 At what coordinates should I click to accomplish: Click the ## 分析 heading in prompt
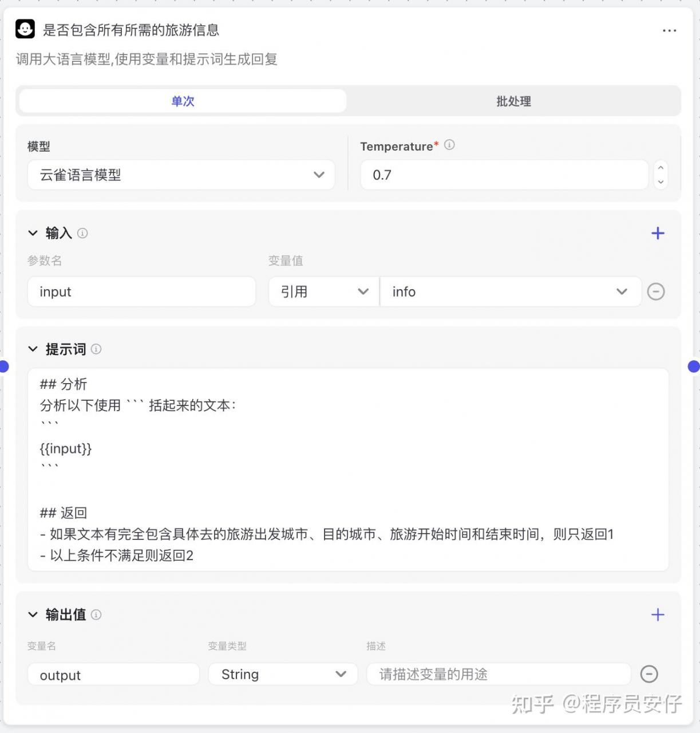[64, 384]
